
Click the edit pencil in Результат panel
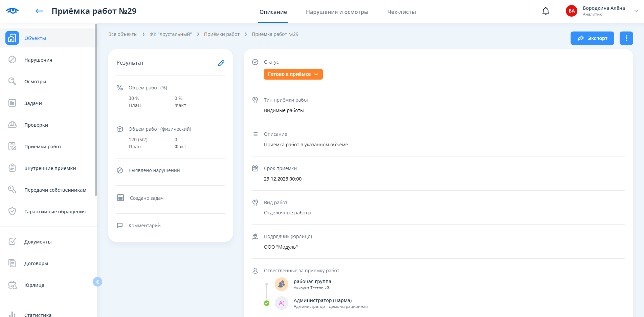(221, 63)
